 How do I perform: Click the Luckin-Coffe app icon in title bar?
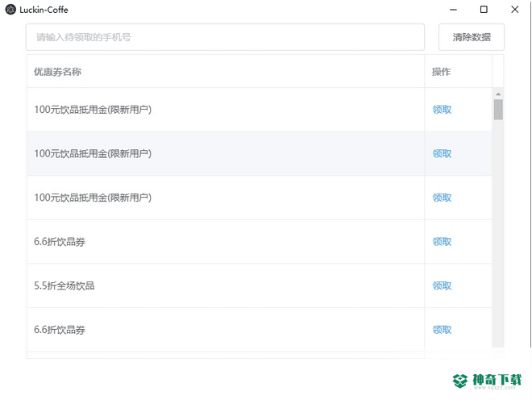click(10, 10)
